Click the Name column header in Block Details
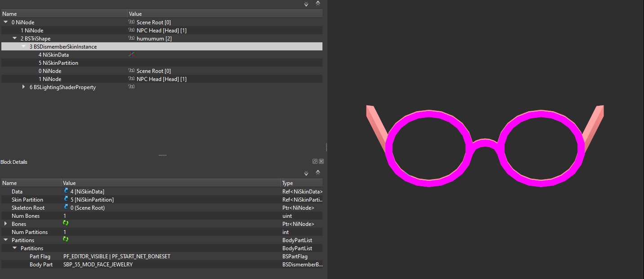 coord(31,183)
